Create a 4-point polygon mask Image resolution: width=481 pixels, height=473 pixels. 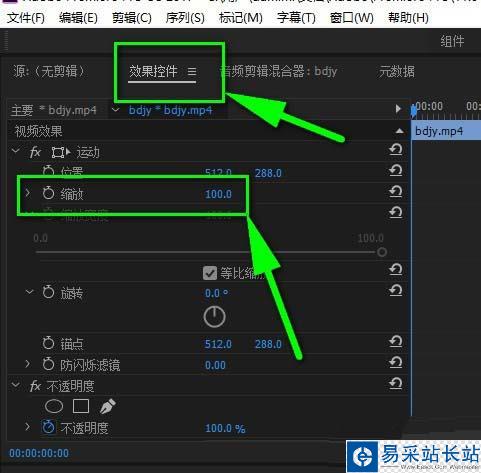click(x=81, y=406)
